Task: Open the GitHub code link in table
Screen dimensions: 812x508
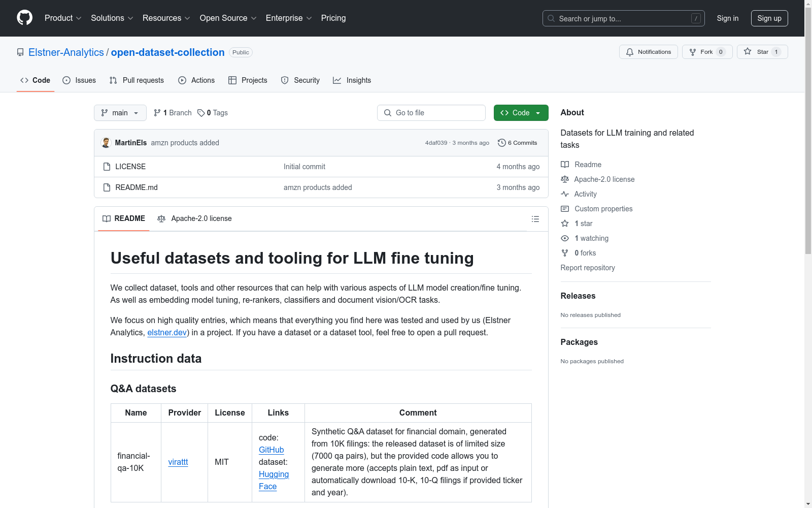Action: tap(272, 450)
